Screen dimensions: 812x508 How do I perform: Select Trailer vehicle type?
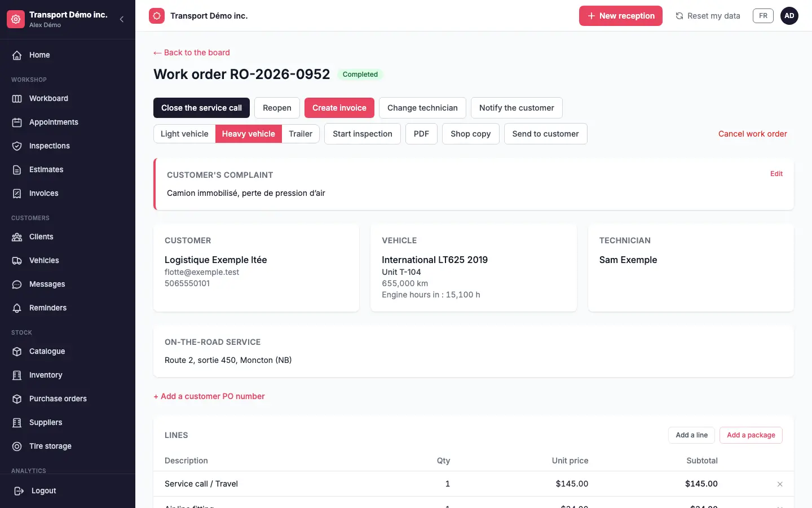pos(301,134)
